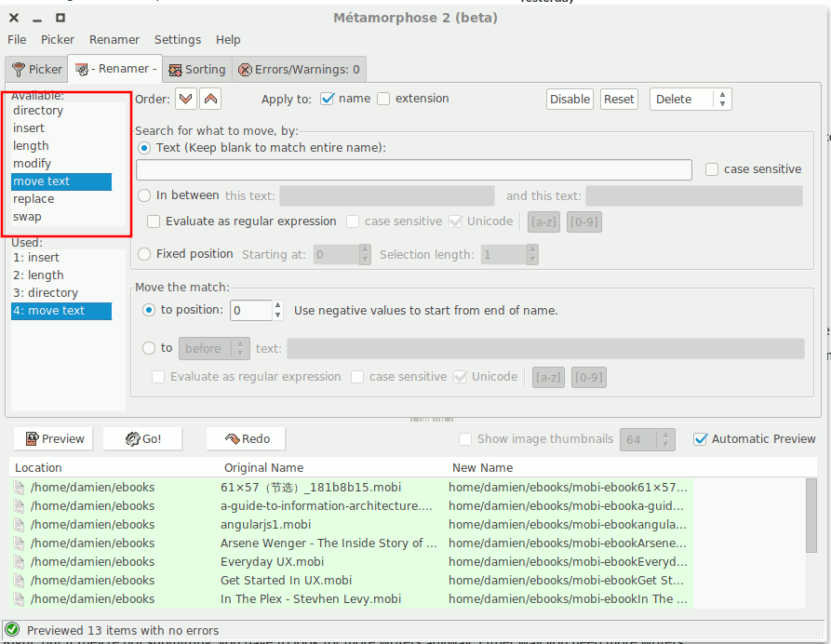Switch to the Sorting tab
Screen dimensions: 831x644
197,68
